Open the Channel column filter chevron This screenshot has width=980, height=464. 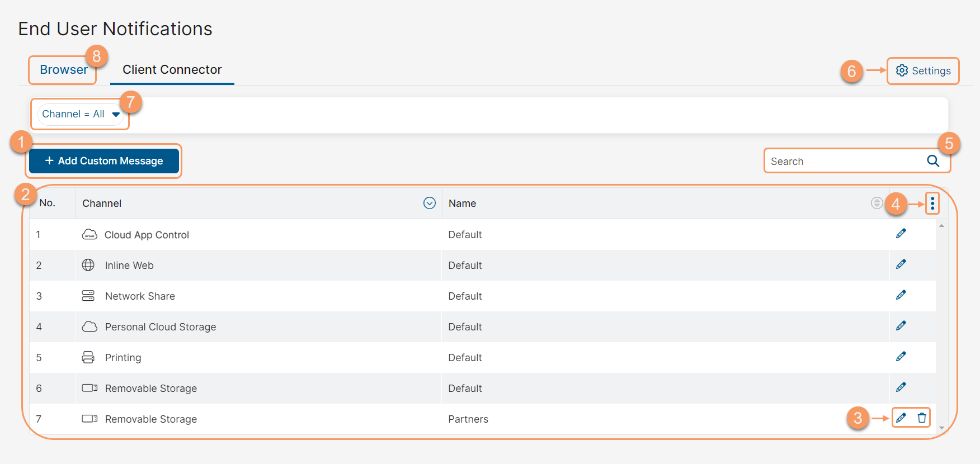click(430, 203)
